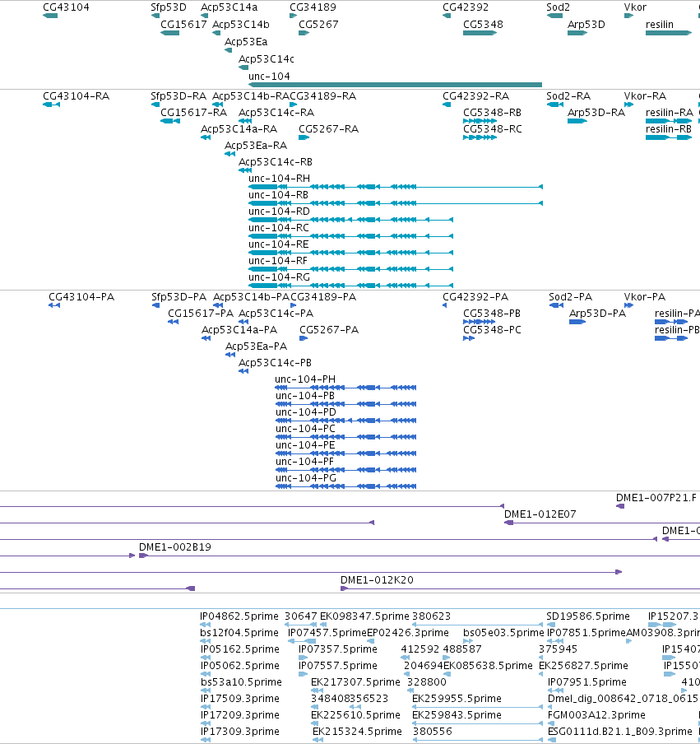
Task: Click the DME1-002B19 BAC label
Action: click(175, 547)
